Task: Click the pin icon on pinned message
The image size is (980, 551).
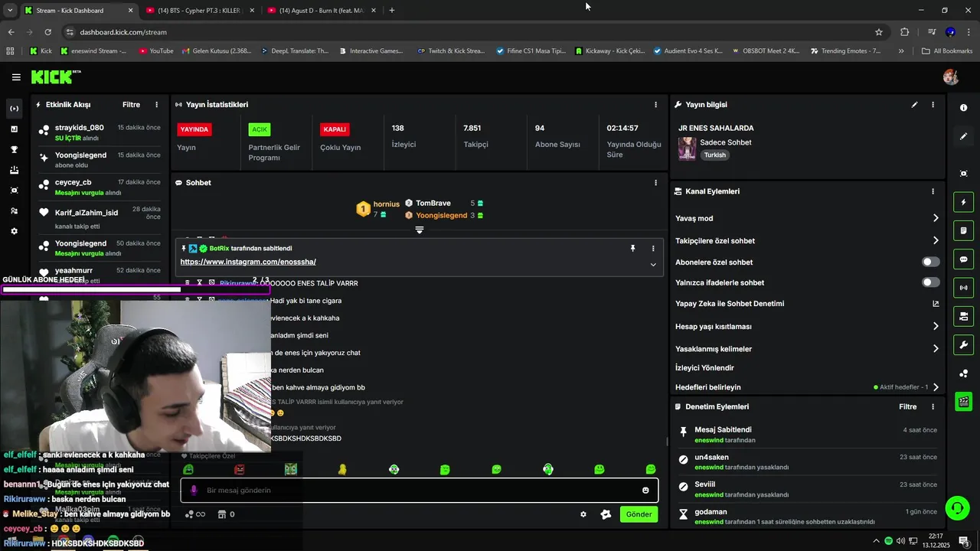Action: click(x=632, y=249)
